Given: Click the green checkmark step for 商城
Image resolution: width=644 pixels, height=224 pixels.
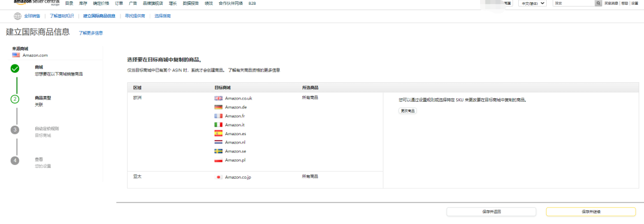Looking at the screenshot, I should click(x=15, y=69).
